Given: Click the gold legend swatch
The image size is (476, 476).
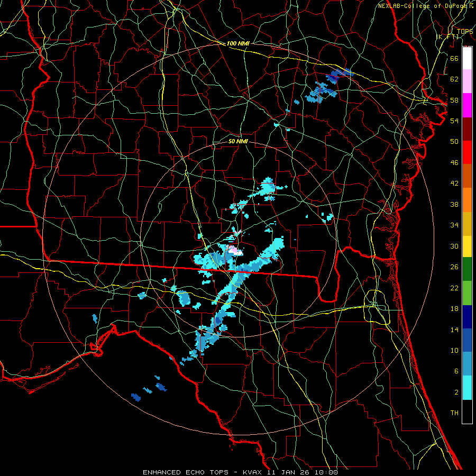Looking at the screenshot, I should 467,223.
